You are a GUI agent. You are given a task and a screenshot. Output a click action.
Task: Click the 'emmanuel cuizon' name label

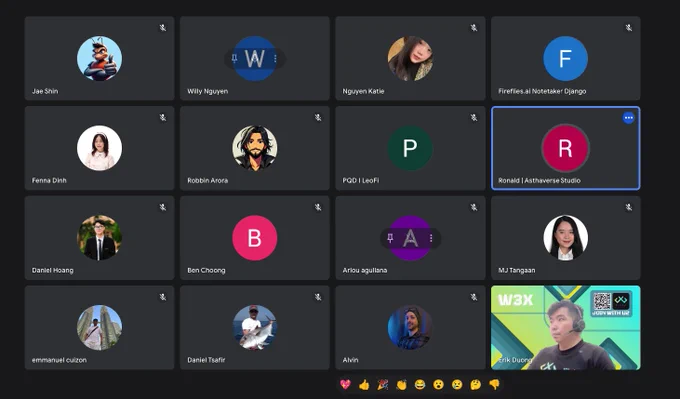click(59, 360)
